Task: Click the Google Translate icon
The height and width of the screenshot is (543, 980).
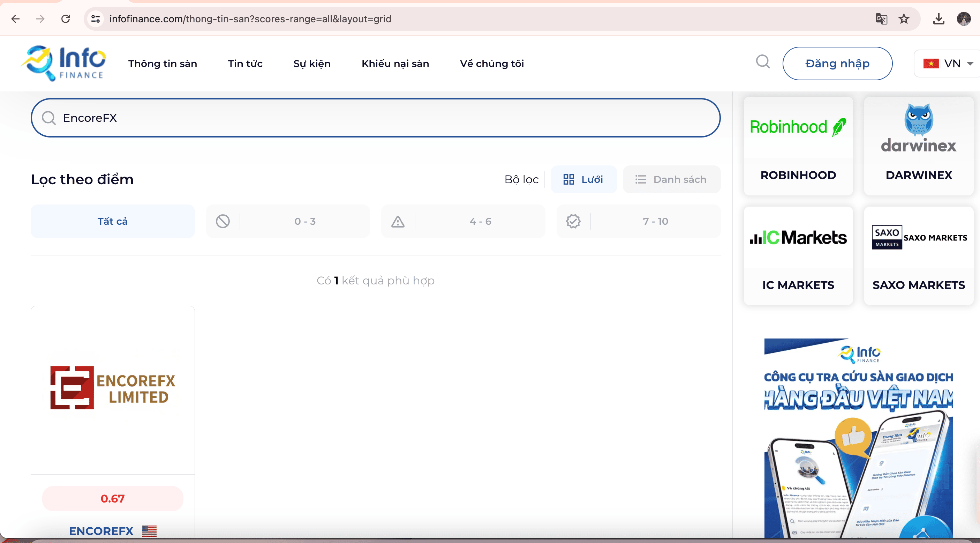Action: point(881,18)
